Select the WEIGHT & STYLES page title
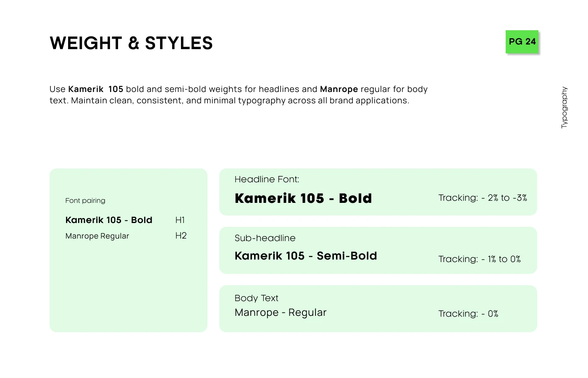The width and height of the screenshot is (588, 378). tap(131, 43)
